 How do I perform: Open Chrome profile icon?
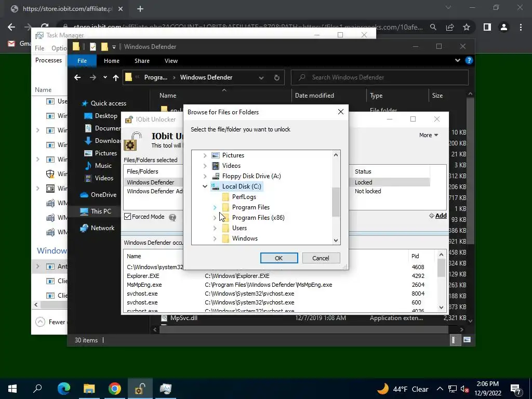pos(504,27)
